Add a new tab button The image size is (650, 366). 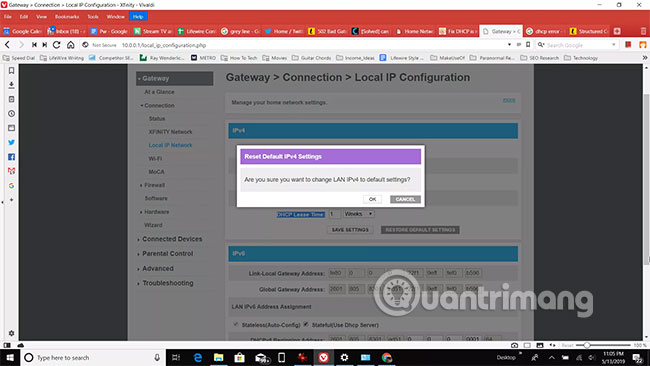pos(617,31)
